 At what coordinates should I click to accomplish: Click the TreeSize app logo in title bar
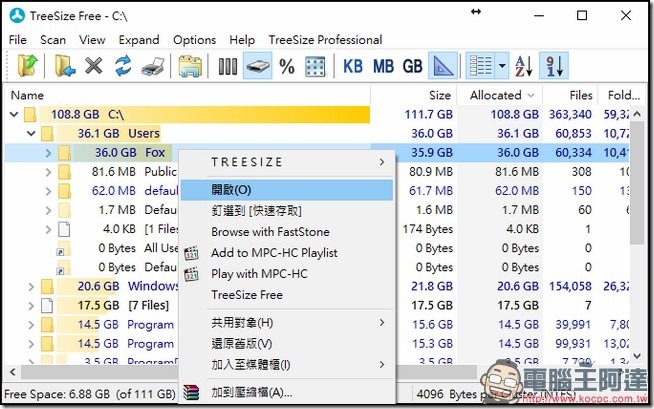(18, 16)
